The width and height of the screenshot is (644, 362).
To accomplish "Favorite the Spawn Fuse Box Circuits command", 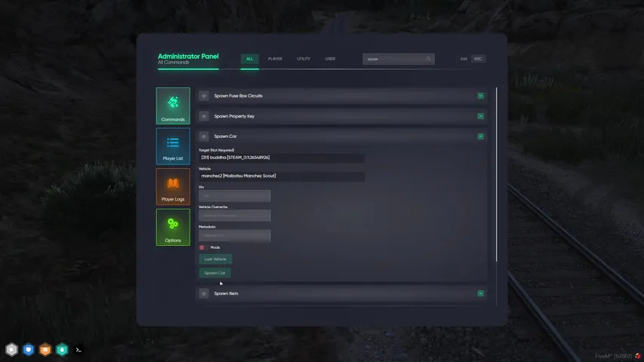I will (x=204, y=96).
